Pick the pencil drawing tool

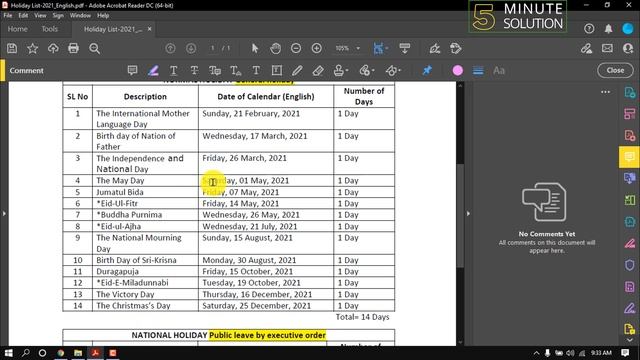pyautogui.click(x=297, y=70)
